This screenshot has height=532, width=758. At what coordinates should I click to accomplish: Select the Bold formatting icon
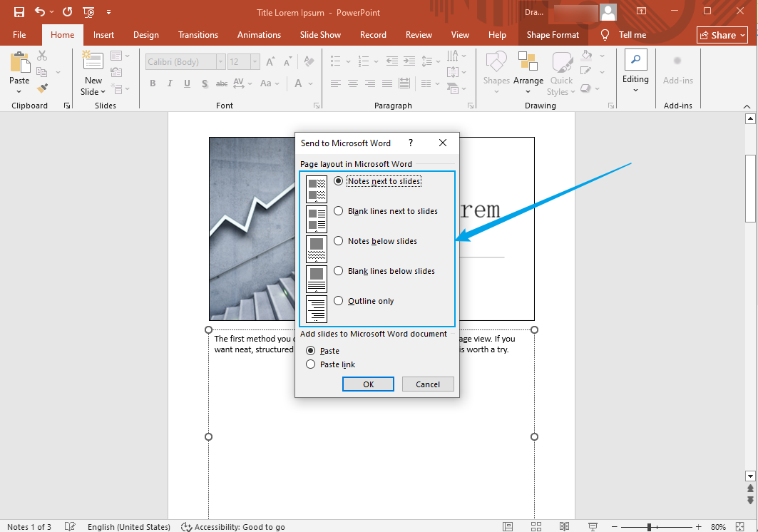click(152, 83)
